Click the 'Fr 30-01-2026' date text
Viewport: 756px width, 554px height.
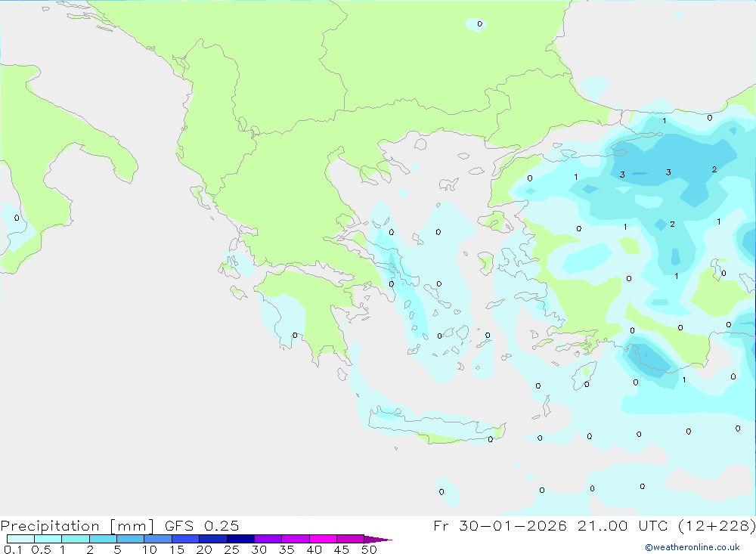point(500,525)
